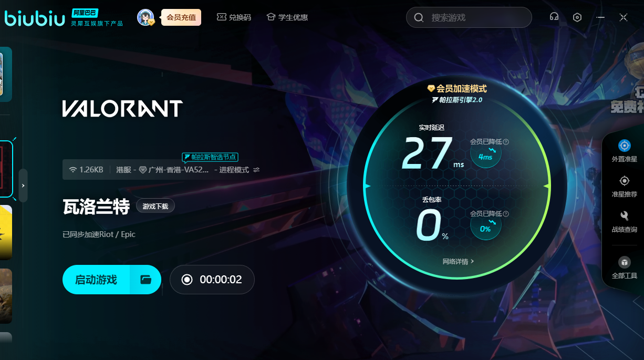Open the 兑换码 redeem code menu
Viewport: 644px width, 360px height.
234,17
